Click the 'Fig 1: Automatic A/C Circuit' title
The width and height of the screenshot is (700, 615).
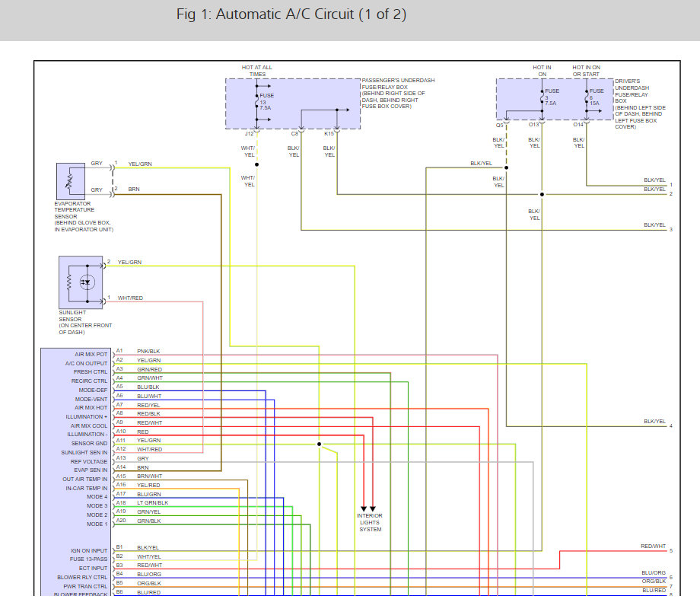coord(291,14)
